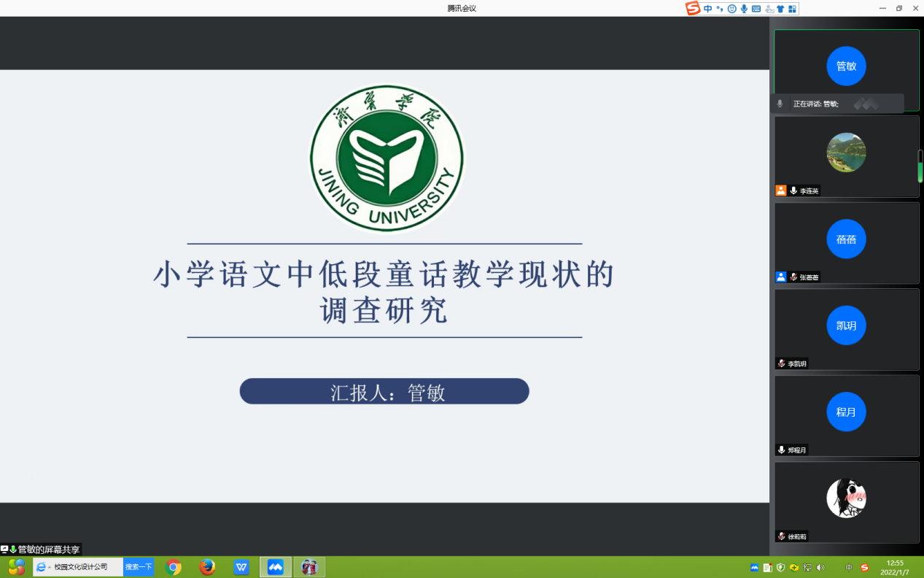
Task: Open WPS Office from the taskbar
Action: tap(241, 567)
